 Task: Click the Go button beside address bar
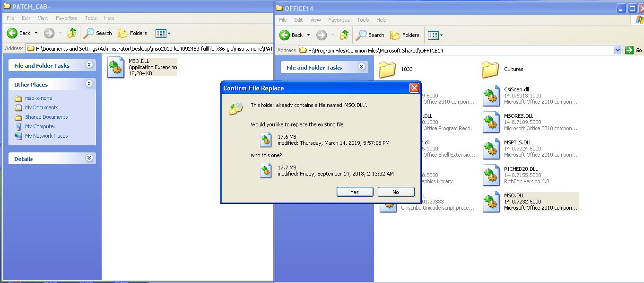[x=634, y=50]
